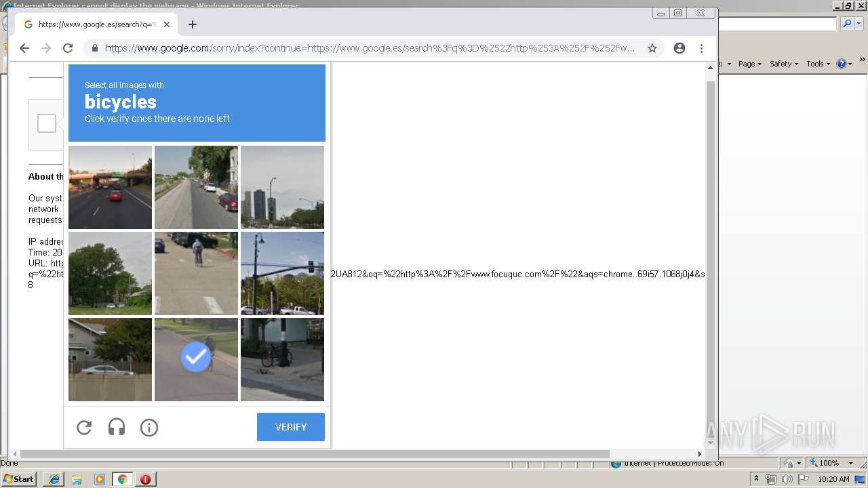The image size is (868, 488).
Task: Open Internet Explorer Help dropdown
Action: (851, 64)
